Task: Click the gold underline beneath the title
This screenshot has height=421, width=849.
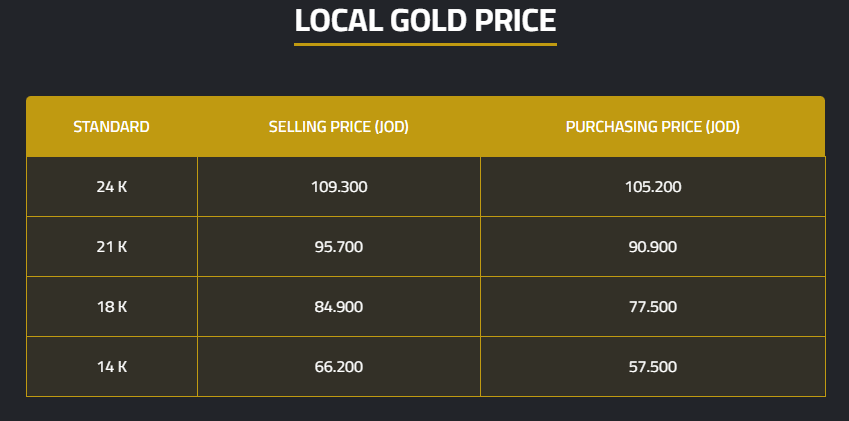Action: [x=425, y=44]
